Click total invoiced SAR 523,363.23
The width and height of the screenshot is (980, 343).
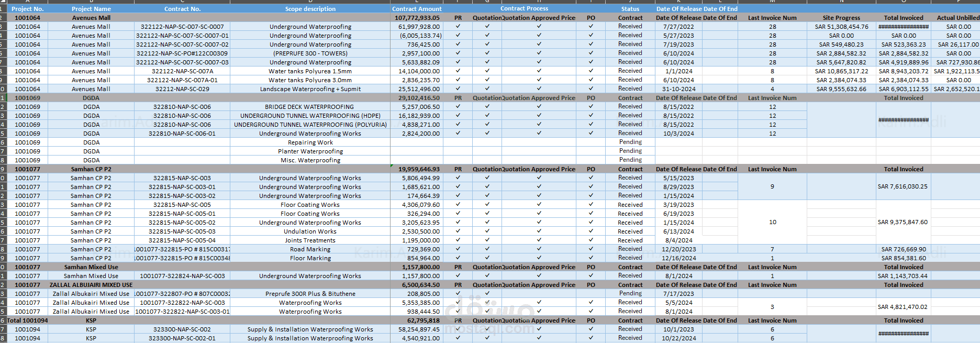[x=904, y=45]
